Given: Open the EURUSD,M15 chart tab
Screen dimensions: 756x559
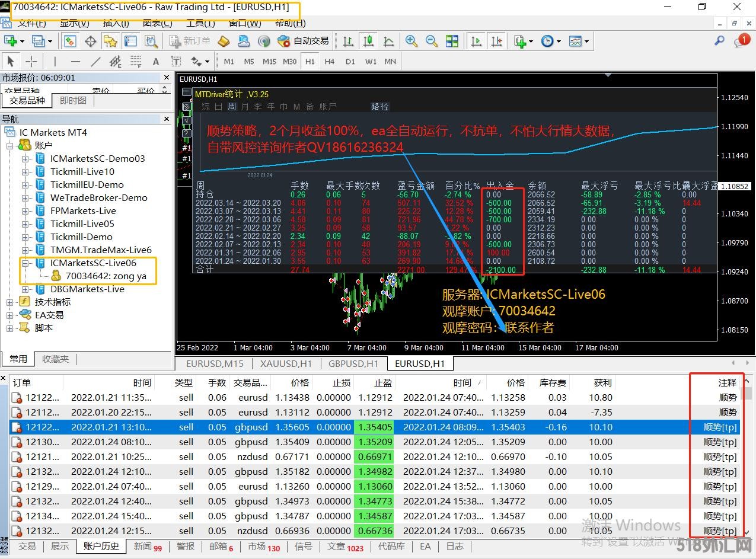Looking at the screenshot, I should (215, 363).
